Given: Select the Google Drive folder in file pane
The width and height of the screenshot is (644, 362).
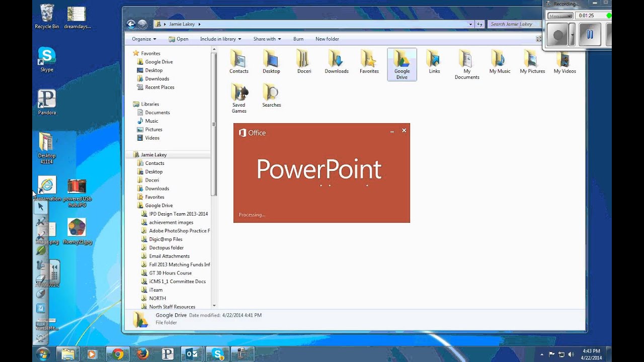Looking at the screenshot, I should click(x=401, y=64).
